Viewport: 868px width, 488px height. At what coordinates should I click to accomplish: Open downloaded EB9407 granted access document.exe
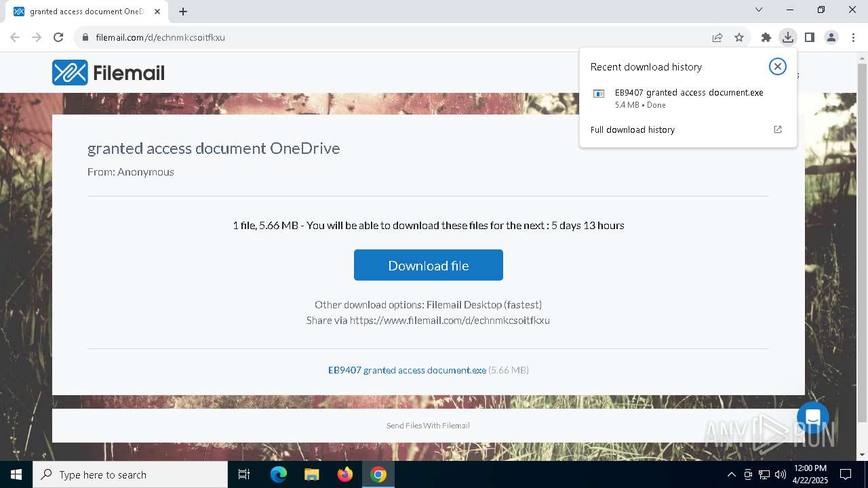(x=688, y=98)
